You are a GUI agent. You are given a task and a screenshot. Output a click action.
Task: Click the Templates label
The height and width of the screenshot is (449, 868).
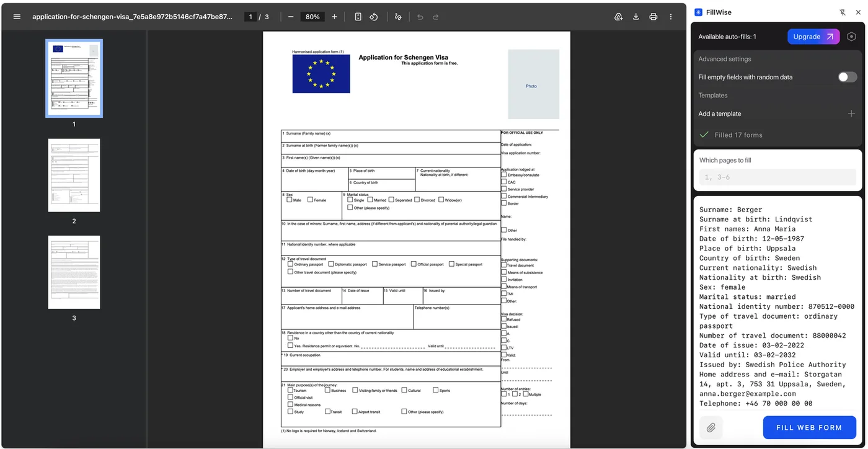(713, 96)
